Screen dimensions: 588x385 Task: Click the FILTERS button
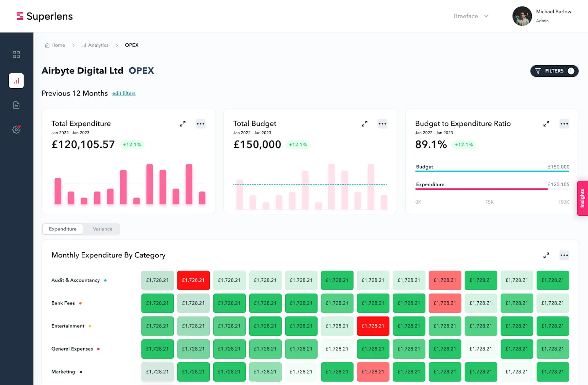(x=554, y=71)
